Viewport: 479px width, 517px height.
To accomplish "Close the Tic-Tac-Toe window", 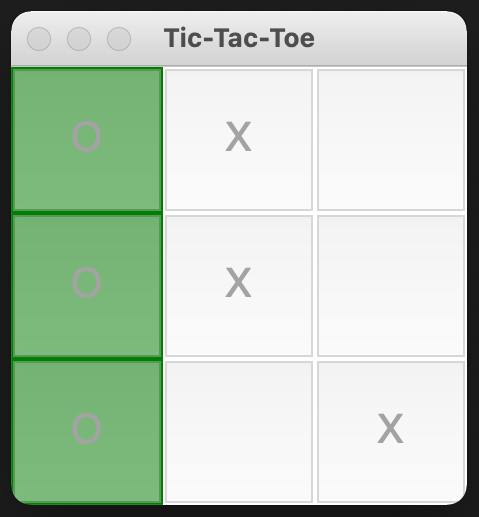I will (x=39, y=39).
